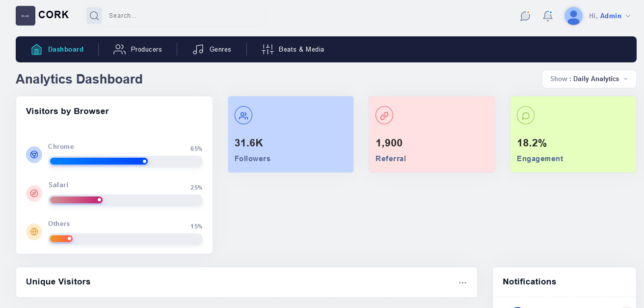Click the search magnifier icon
Screen dimensions: 644x308
click(x=94, y=16)
